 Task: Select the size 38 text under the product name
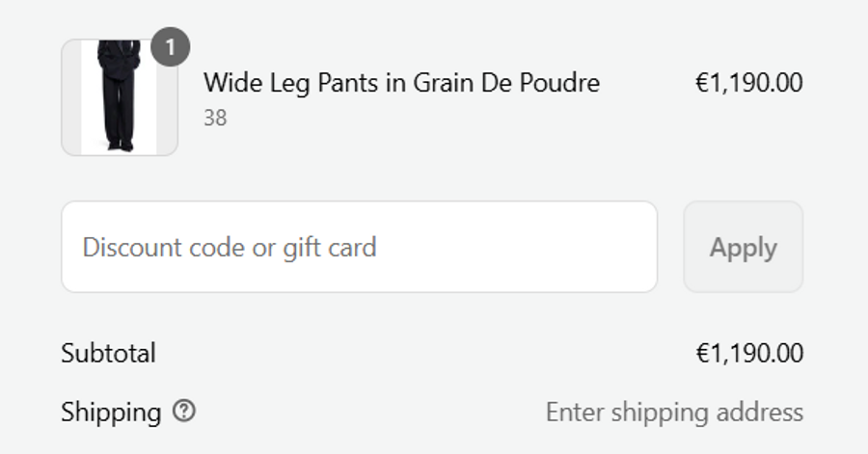click(x=215, y=119)
